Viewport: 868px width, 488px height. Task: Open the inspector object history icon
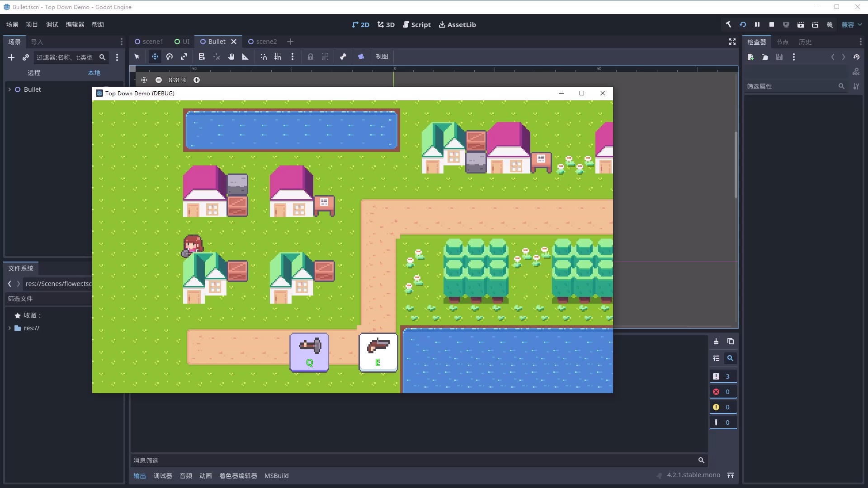click(856, 57)
